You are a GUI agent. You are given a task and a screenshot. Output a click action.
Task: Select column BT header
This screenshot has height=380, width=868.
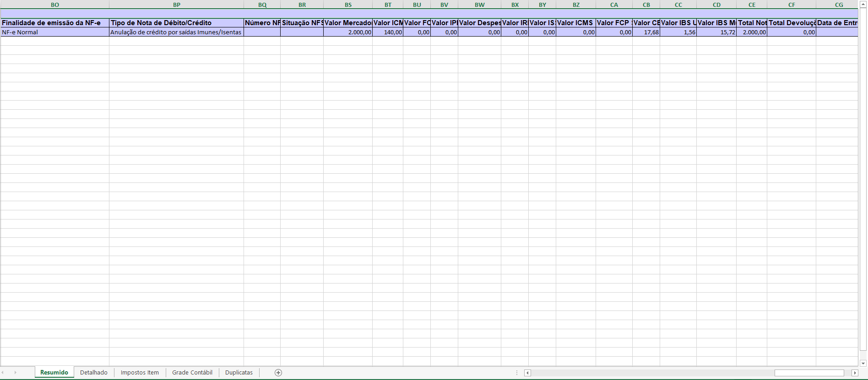(x=388, y=5)
